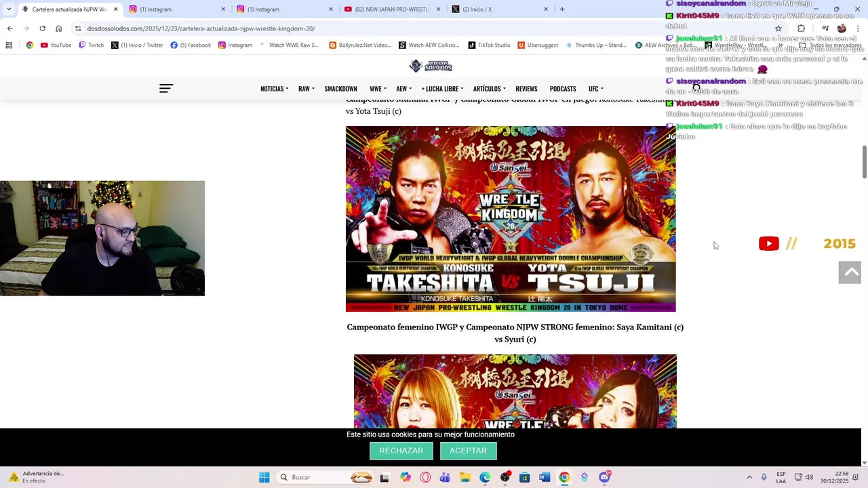The height and width of the screenshot is (488, 868).
Task: Expand the + LUCHA LIBRE menu
Action: [442, 89]
